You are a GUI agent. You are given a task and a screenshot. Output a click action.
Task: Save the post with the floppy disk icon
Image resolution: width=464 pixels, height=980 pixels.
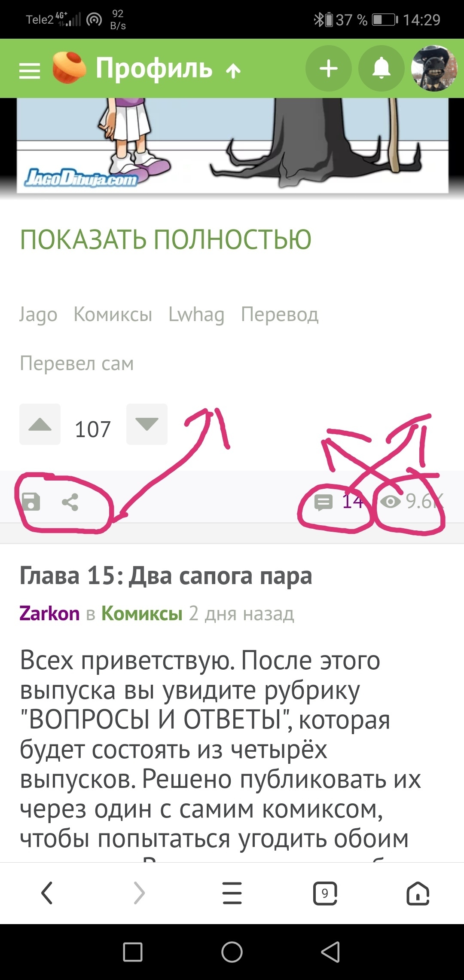[31, 502]
